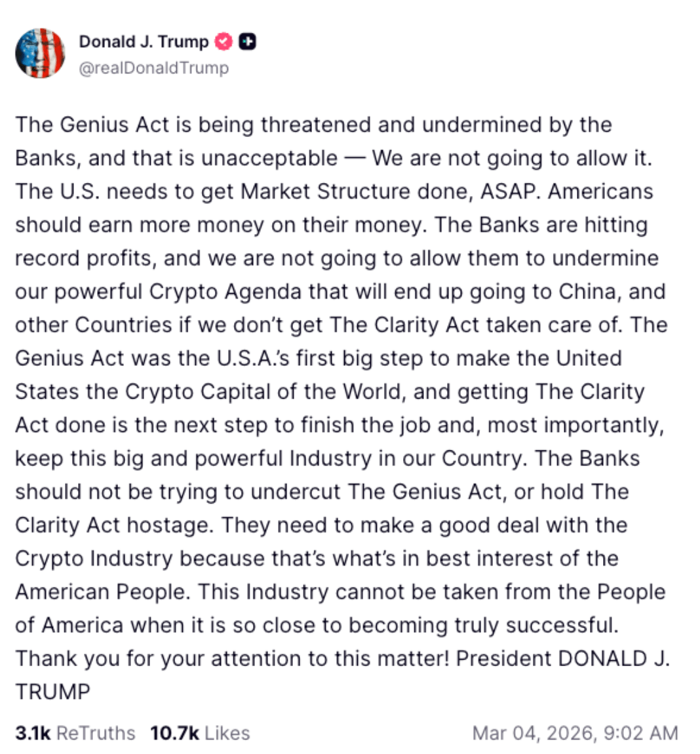Click the word "TRUMP" on the last line

(52, 692)
